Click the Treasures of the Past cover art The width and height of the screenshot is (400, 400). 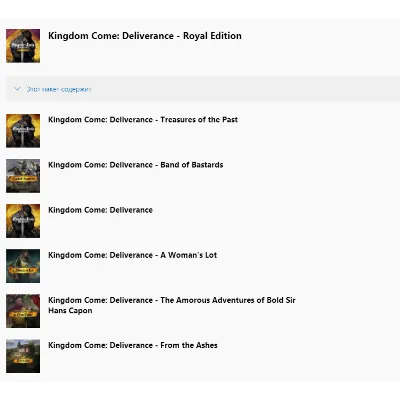pyautogui.click(x=23, y=131)
